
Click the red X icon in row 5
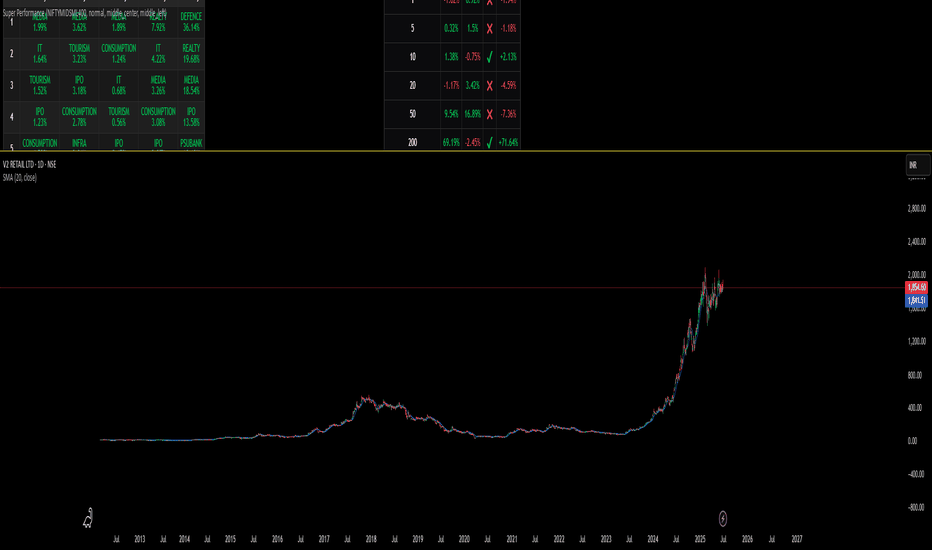pyautogui.click(x=489, y=29)
